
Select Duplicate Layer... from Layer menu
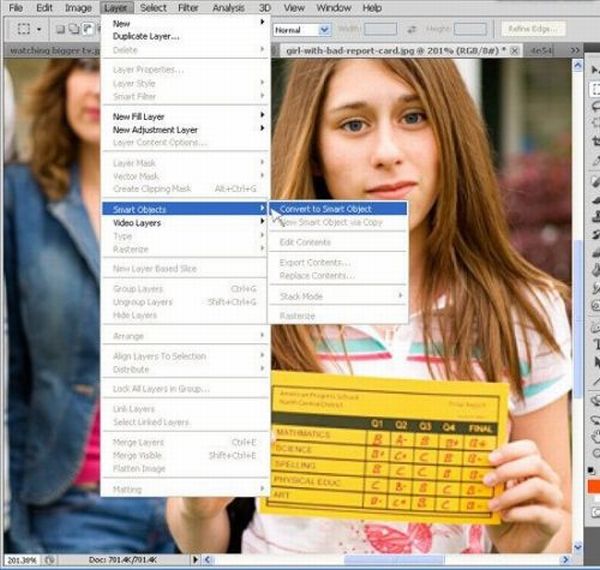coord(146,36)
